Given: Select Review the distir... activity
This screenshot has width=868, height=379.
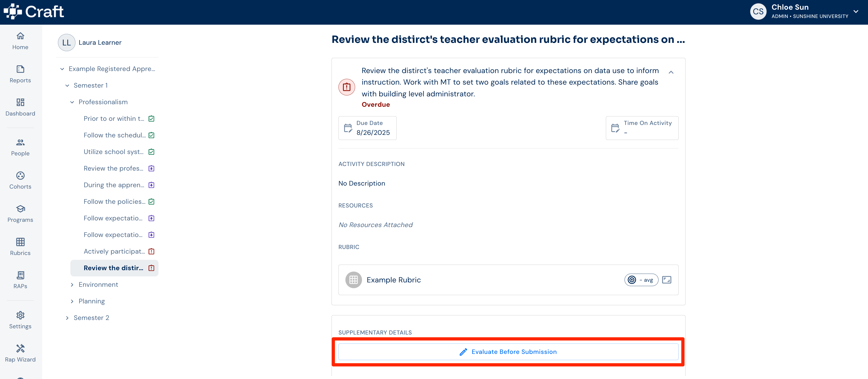Looking at the screenshot, I should [114, 268].
